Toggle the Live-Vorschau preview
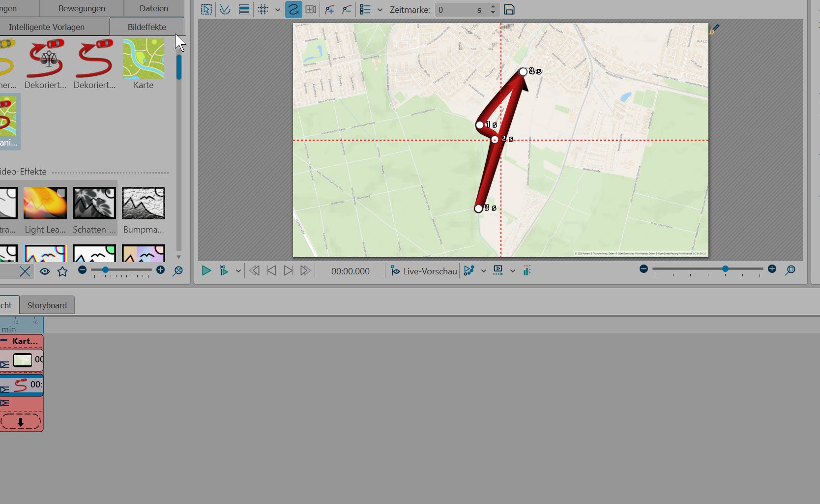Image resolution: width=820 pixels, height=504 pixels. point(424,271)
